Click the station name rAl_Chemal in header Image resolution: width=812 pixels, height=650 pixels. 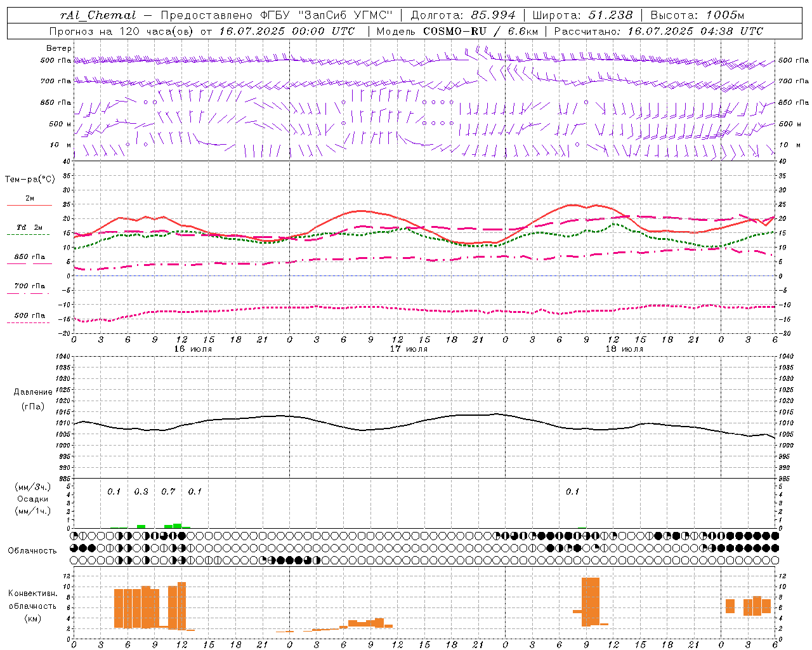pos(98,15)
